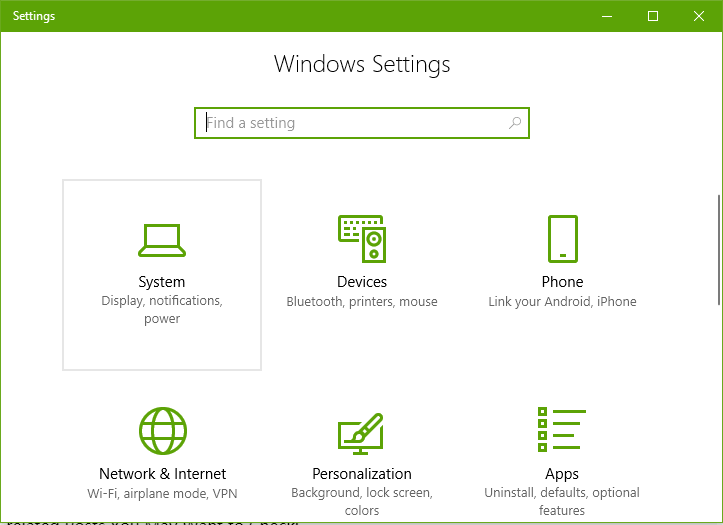Click the Network & Internet label

coord(162,474)
